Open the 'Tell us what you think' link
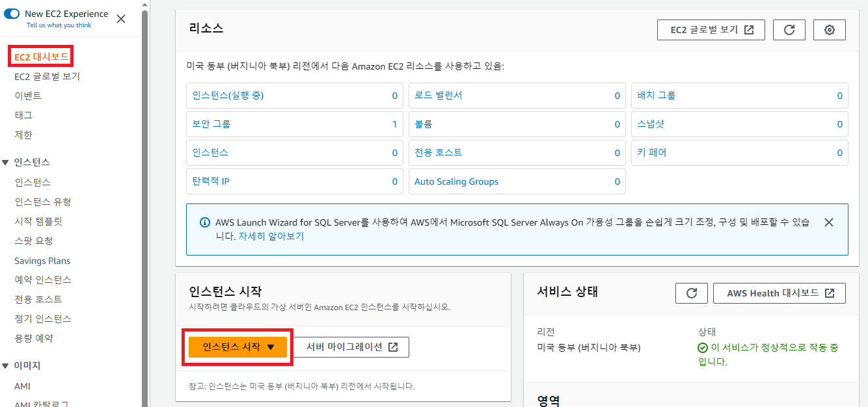Image resolution: width=868 pixels, height=407 pixels. (59, 25)
